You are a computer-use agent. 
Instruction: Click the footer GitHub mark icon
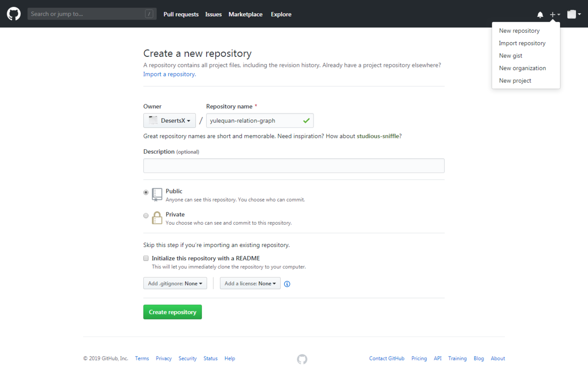[302, 359]
